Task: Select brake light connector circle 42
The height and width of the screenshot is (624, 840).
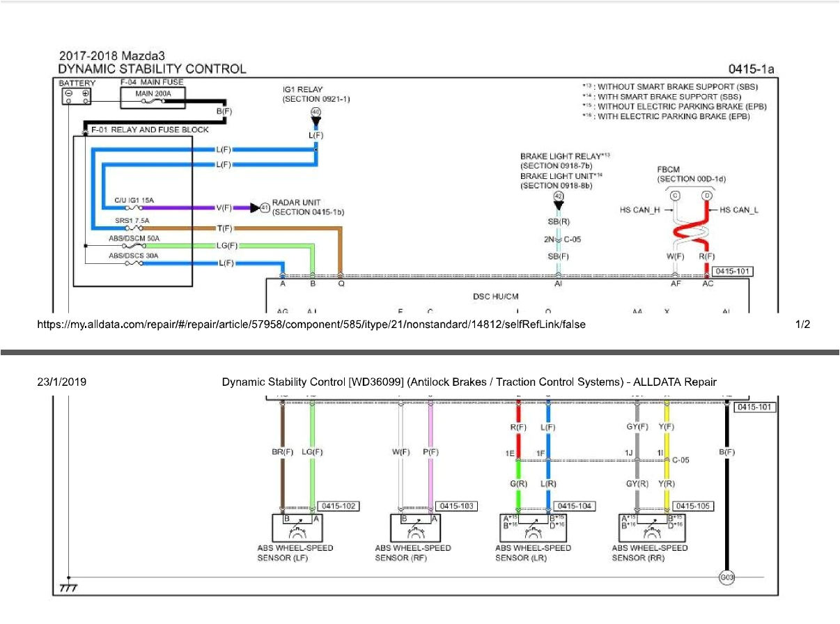Action: [x=558, y=196]
